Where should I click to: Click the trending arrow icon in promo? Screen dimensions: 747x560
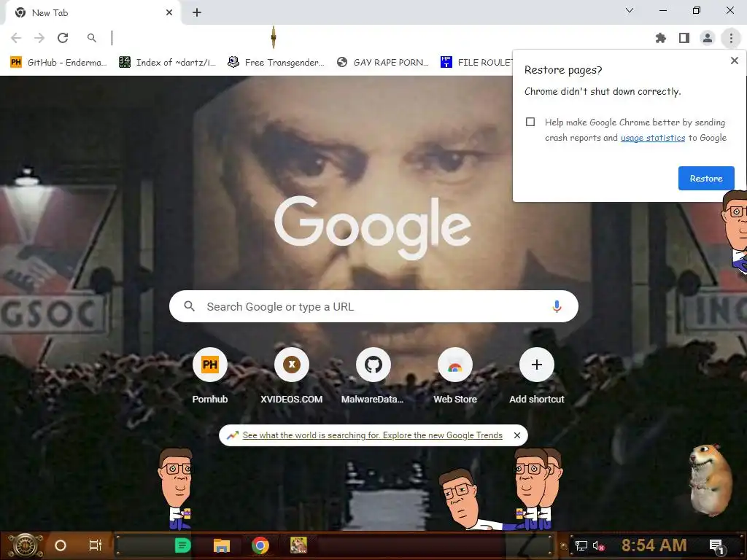[233, 435]
